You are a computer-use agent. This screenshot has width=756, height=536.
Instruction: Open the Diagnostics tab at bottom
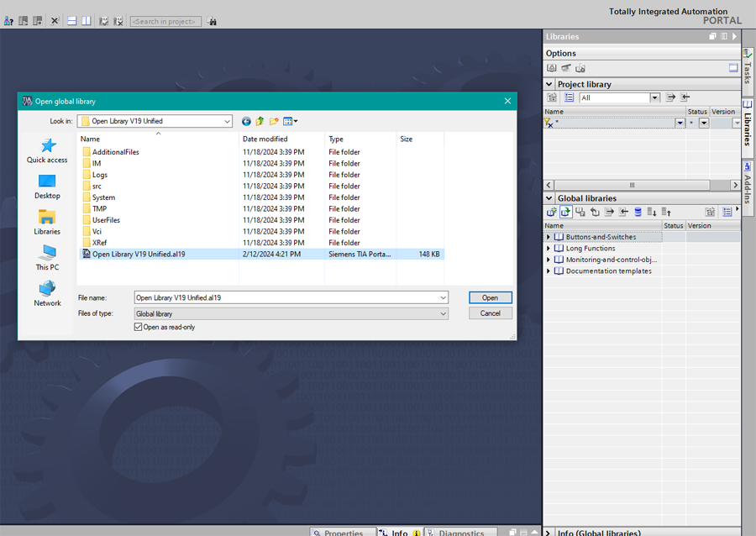click(460, 532)
